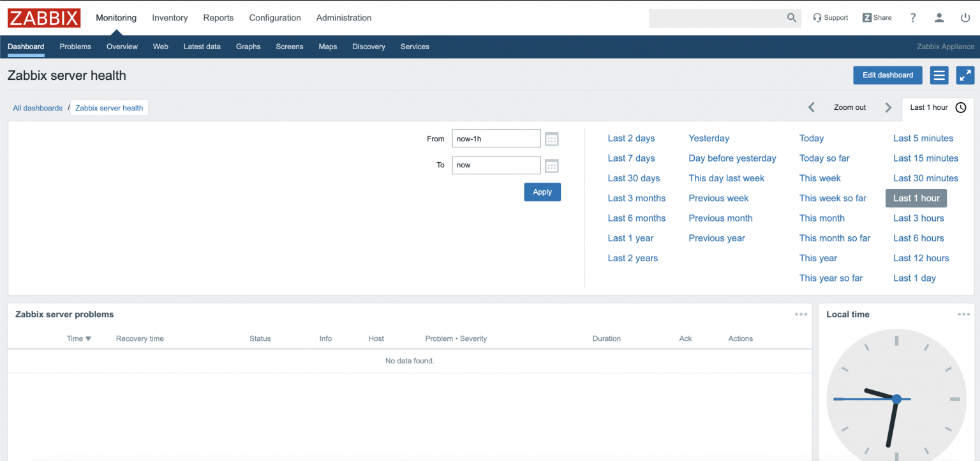Switch to the Latest data tab
The width and height of the screenshot is (980, 461).
[x=202, y=47]
